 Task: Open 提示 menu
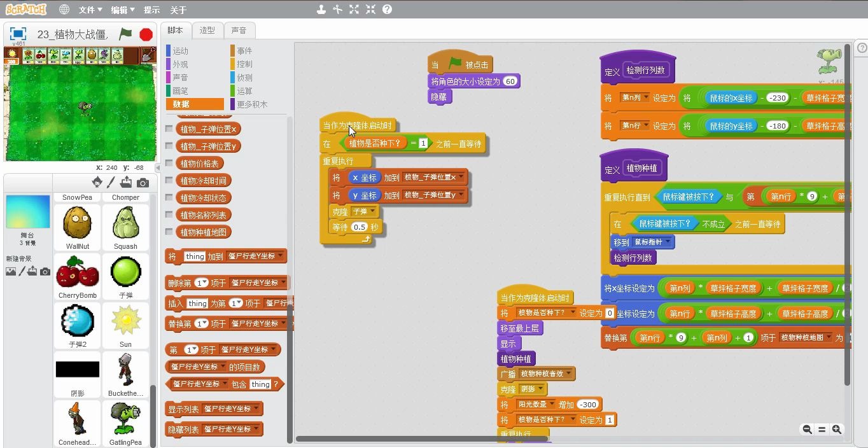pos(151,10)
